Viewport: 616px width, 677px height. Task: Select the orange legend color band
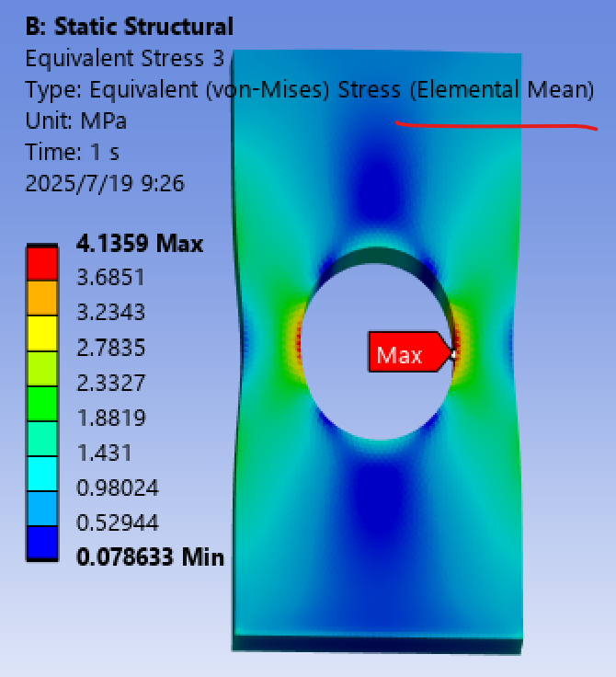click(42, 298)
